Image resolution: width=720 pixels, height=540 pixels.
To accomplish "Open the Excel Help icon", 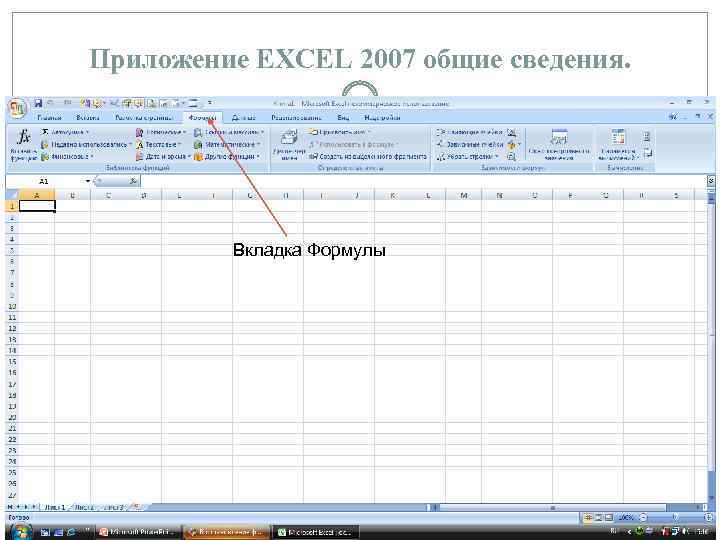I will tap(673, 118).
